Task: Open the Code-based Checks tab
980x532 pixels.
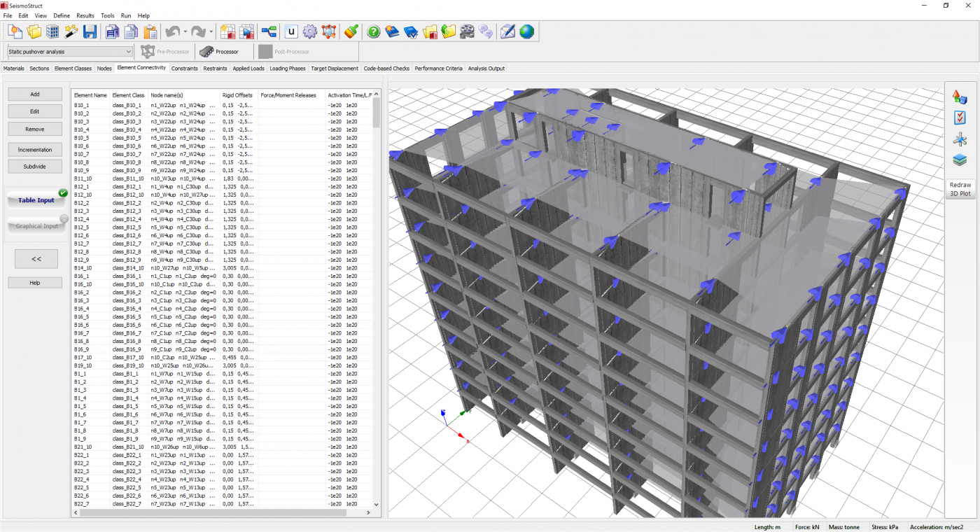Action: pos(386,69)
